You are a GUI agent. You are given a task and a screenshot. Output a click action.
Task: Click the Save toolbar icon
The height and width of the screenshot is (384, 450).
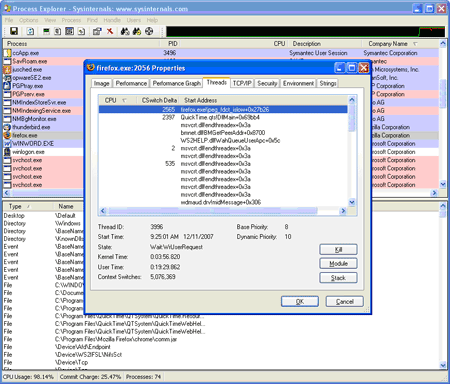14,31
